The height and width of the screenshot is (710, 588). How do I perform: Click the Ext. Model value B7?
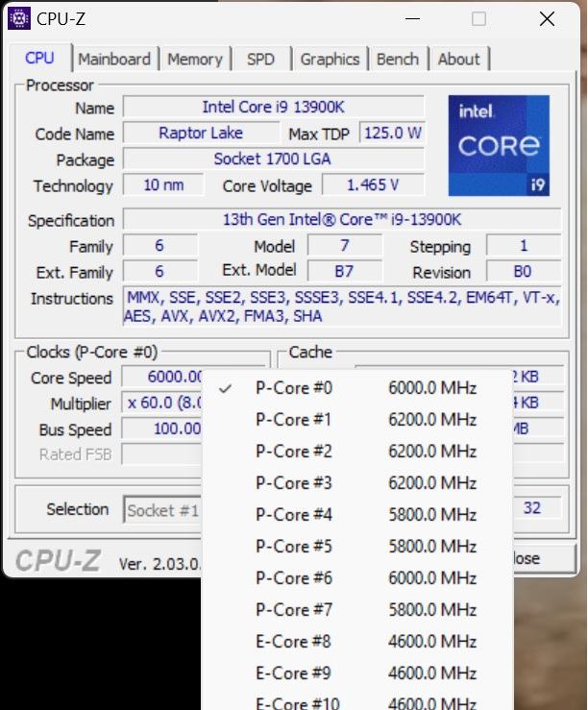pyautogui.click(x=345, y=271)
